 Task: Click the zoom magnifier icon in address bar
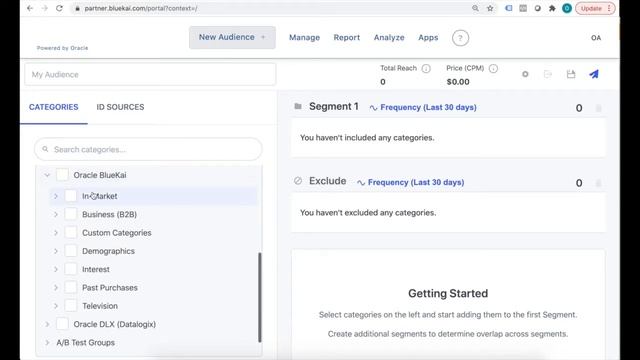point(475,8)
